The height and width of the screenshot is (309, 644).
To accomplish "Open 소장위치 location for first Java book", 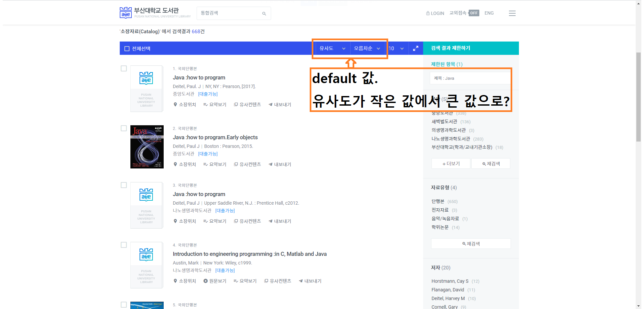I will 185,105.
